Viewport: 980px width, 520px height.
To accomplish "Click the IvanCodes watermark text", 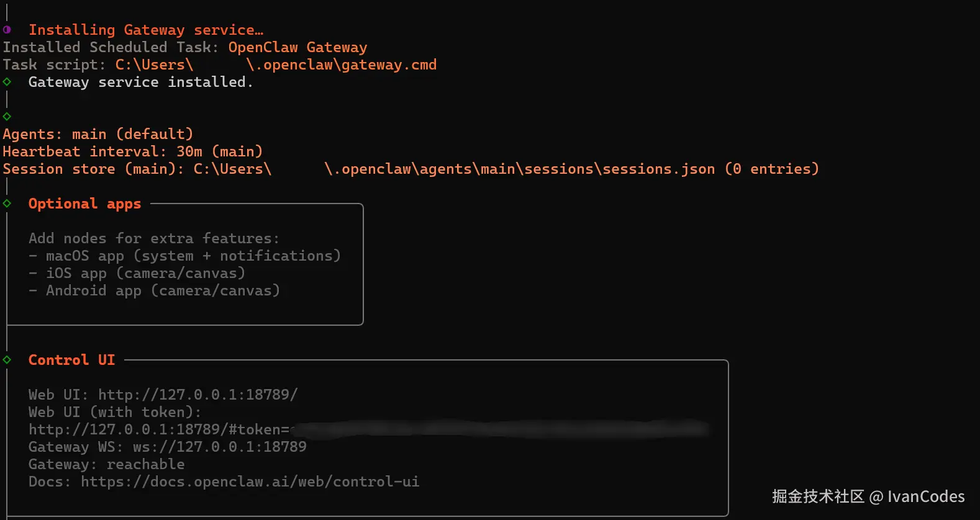I will (x=925, y=496).
